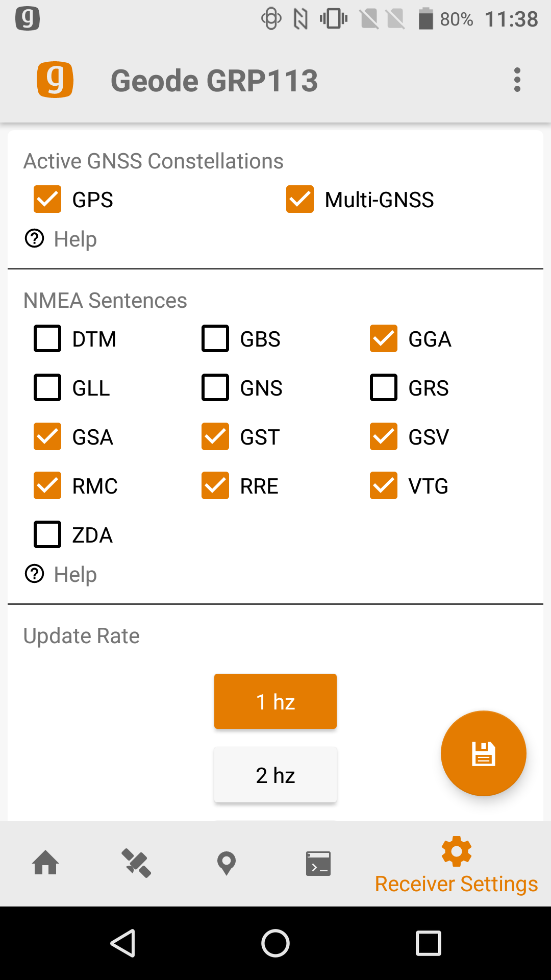Tap the orange Geode app logo

[55, 80]
